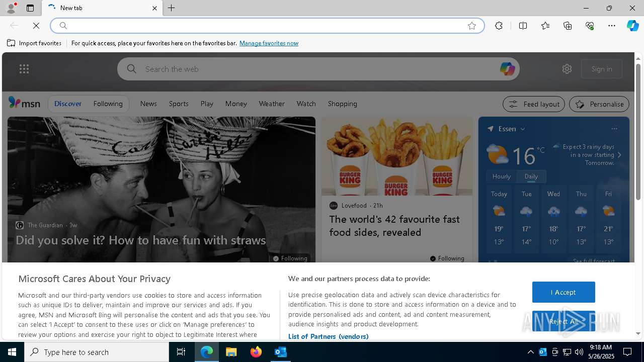Open Browser essentials icon
This screenshot has width=644, height=362.
590,26
